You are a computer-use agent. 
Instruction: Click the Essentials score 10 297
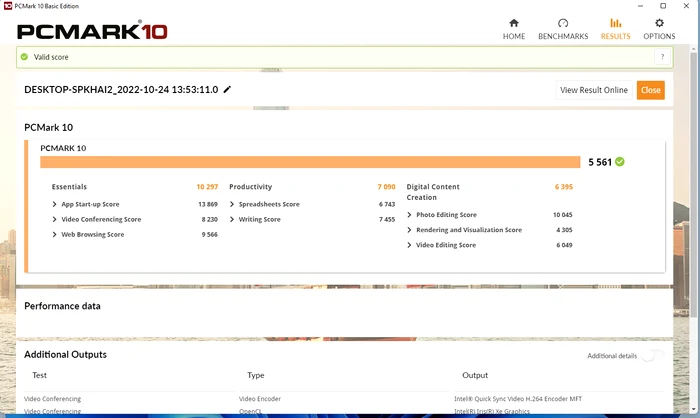(x=207, y=187)
